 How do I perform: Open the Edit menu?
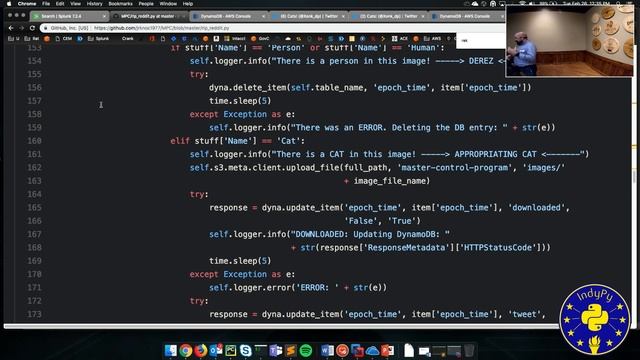(60, 4)
